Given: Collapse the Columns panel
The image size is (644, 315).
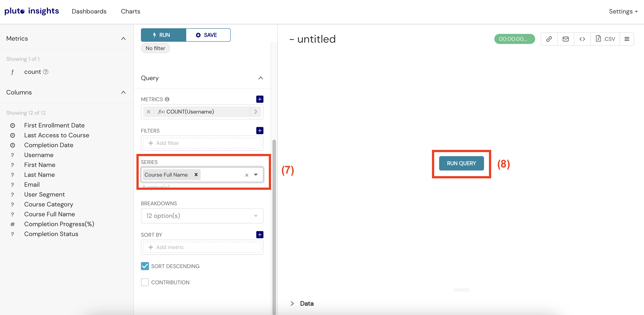Looking at the screenshot, I should [123, 92].
